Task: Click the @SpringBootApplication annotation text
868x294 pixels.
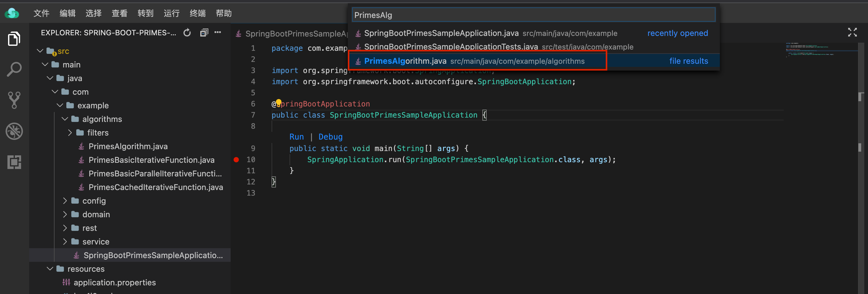Action: click(x=321, y=104)
